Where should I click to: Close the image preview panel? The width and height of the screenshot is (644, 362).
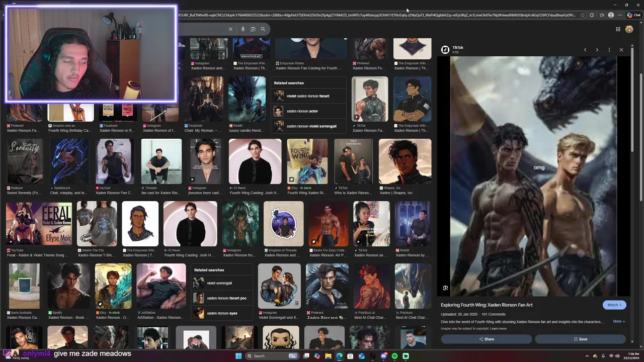point(621,50)
